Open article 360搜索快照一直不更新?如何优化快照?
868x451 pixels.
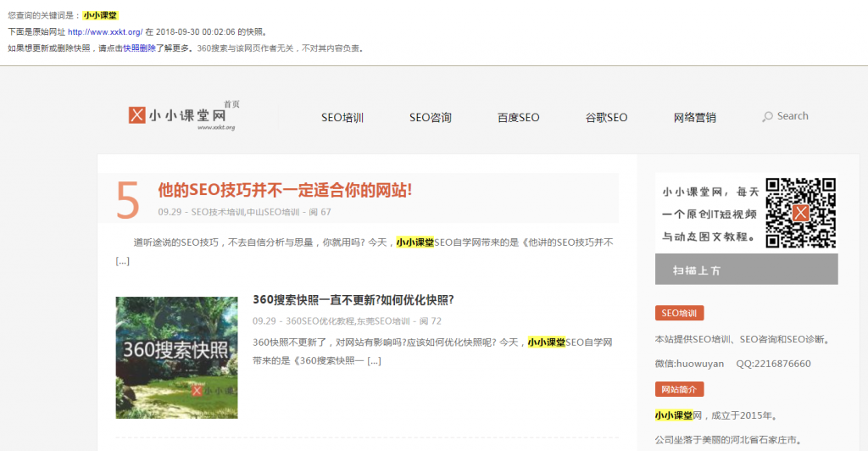pos(353,300)
